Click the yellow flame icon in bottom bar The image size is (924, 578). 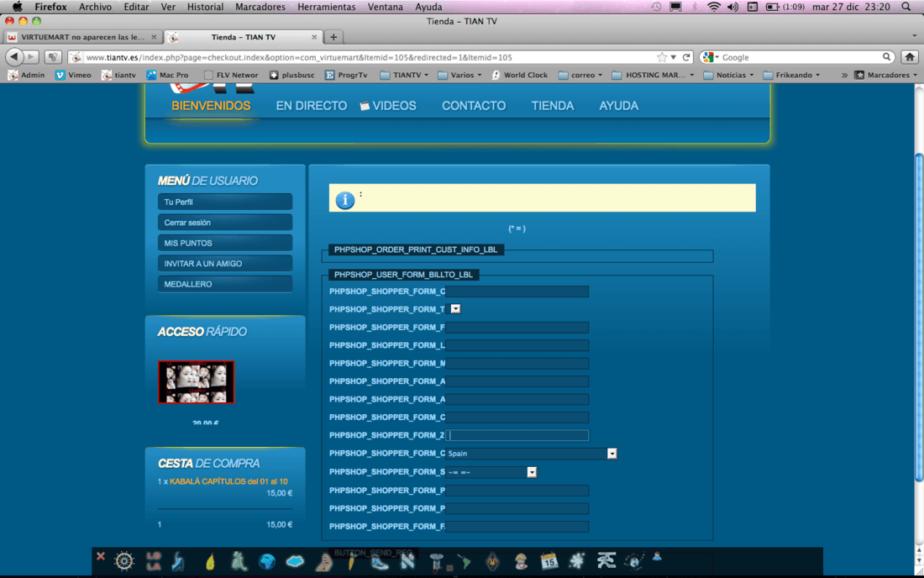tap(210, 561)
